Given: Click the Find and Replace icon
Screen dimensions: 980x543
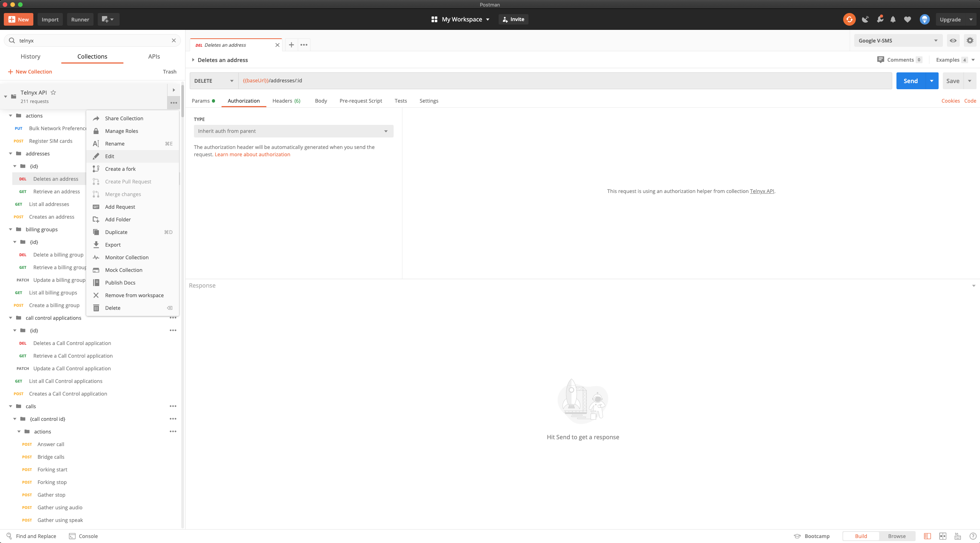Looking at the screenshot, I should pos(9,536).
